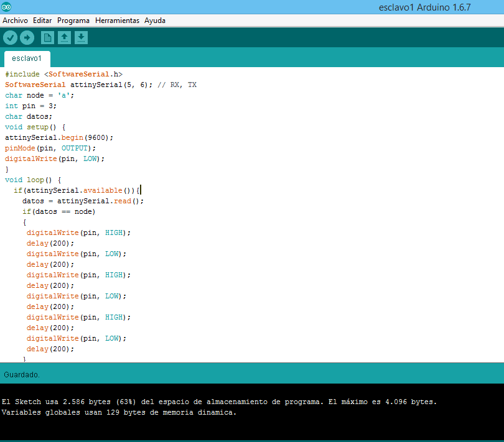Click the 'Guardado.' status message
The height and width of the screenshot is (442, 504).
[x=22, y=375]
